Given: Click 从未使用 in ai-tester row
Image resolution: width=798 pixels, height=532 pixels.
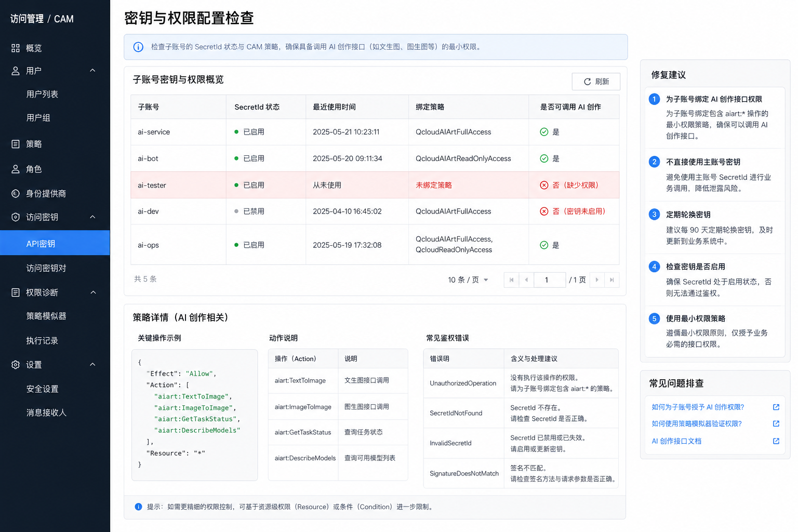Looking at the screenshot, I should coord(327,185).
